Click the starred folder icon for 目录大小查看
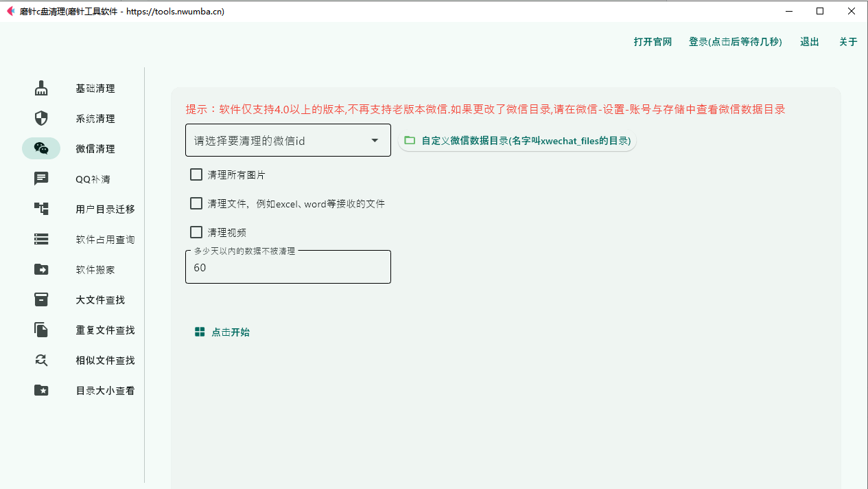 (41, 391)
